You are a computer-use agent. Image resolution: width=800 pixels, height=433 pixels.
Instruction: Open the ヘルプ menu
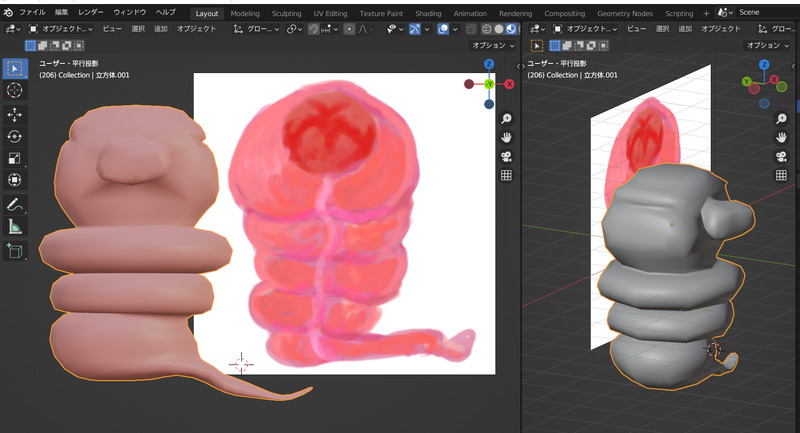tap(165, 12)
